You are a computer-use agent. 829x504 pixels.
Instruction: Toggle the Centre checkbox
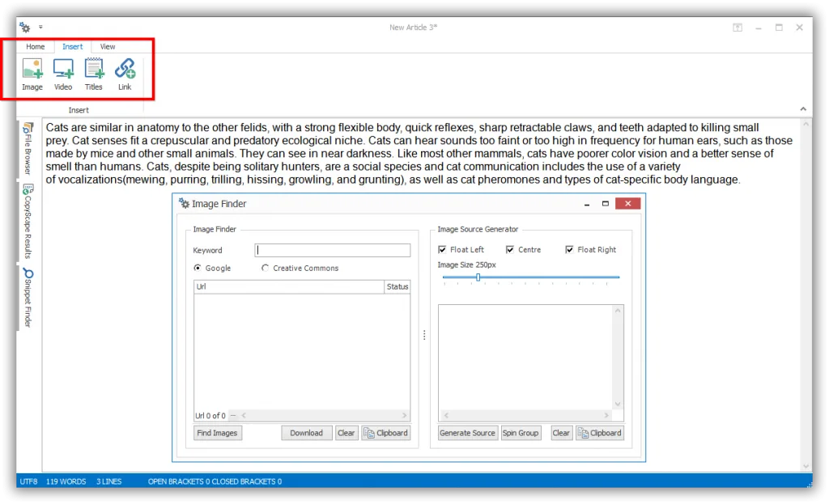click(510, 249)
